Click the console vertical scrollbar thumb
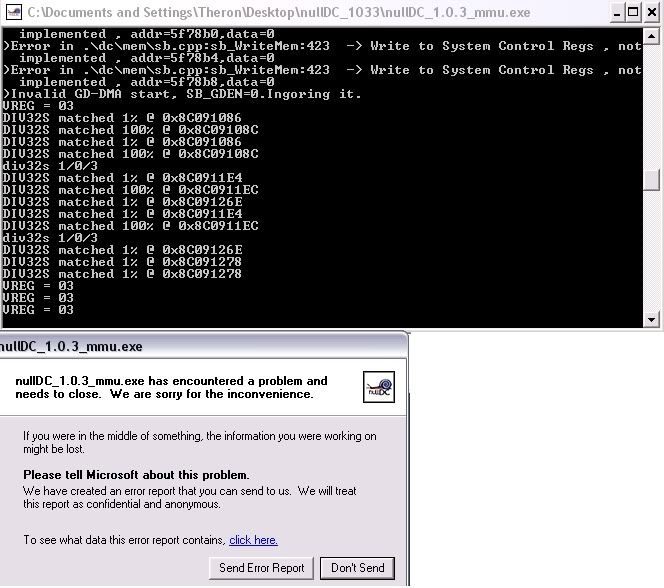Viewport: 664px width, 588px height. coord(652,180)
